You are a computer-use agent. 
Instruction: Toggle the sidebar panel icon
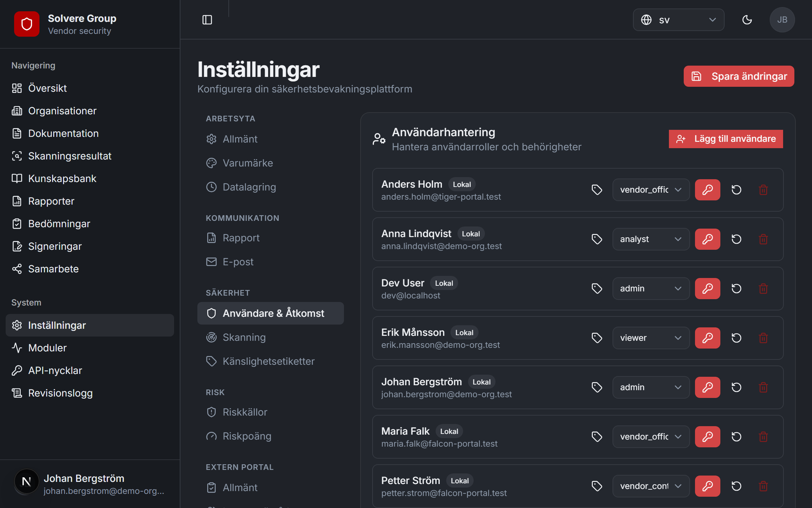coord(207,20)
